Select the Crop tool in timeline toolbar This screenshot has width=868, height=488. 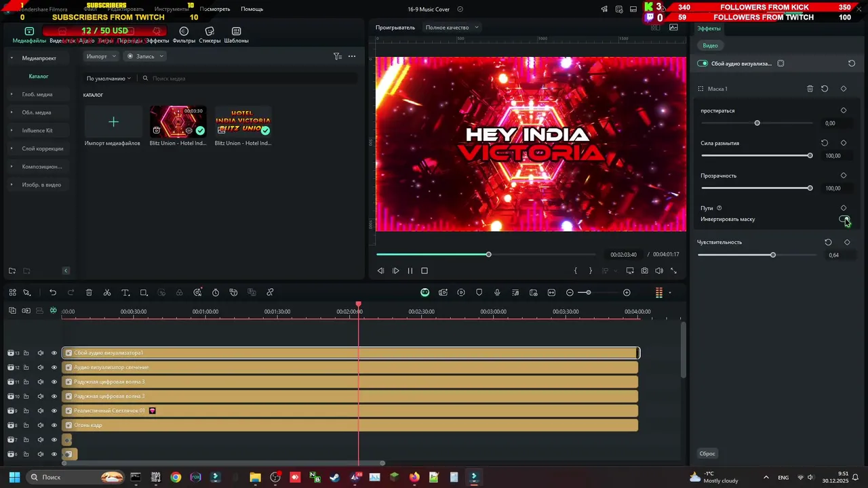click(x=144, y=293)
